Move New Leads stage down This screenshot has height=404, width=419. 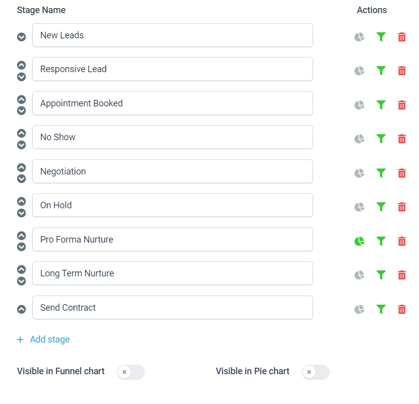(21, 37)
